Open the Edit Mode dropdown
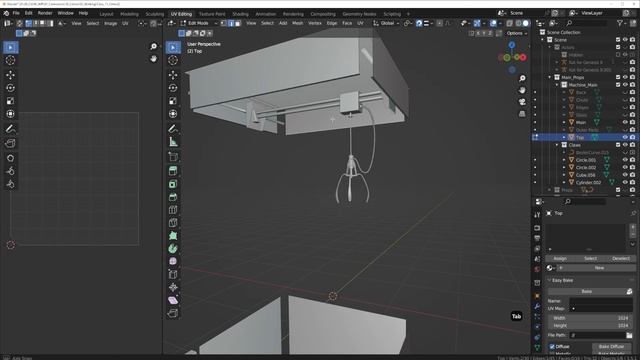Viewport: 640px width, 360px height. [x=199, y=23]
